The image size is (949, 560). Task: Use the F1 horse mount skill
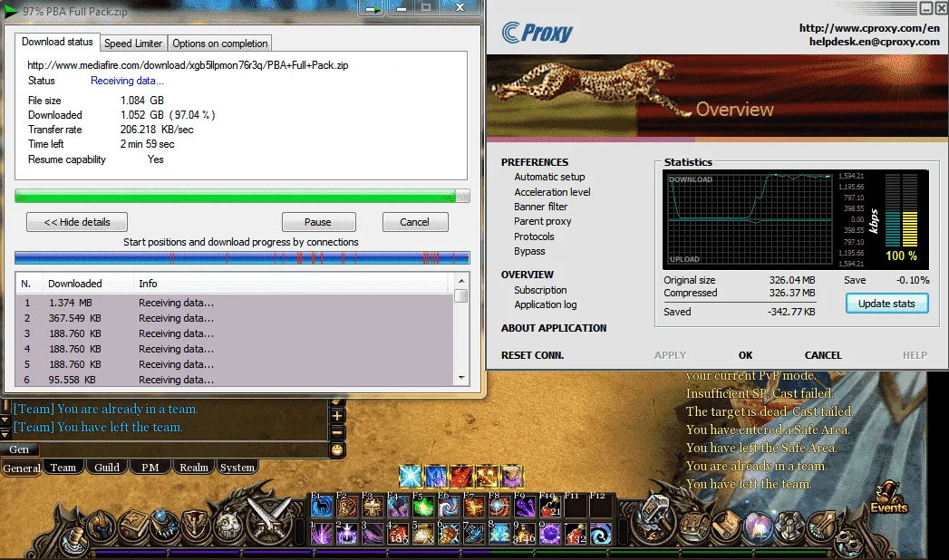(x=322, y=507)
